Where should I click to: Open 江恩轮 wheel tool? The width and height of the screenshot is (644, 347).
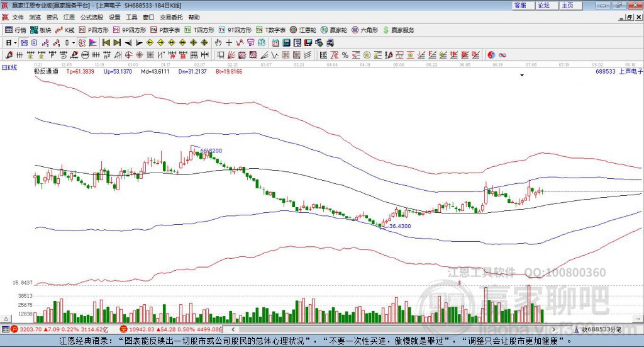pyautogui.click(x=303, y=30)
